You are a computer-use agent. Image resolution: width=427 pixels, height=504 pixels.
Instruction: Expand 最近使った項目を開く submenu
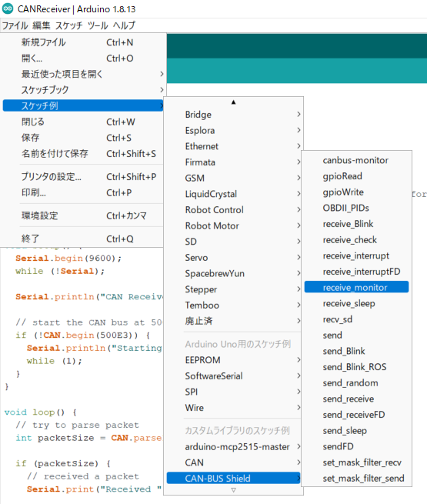tap(83, 74)
